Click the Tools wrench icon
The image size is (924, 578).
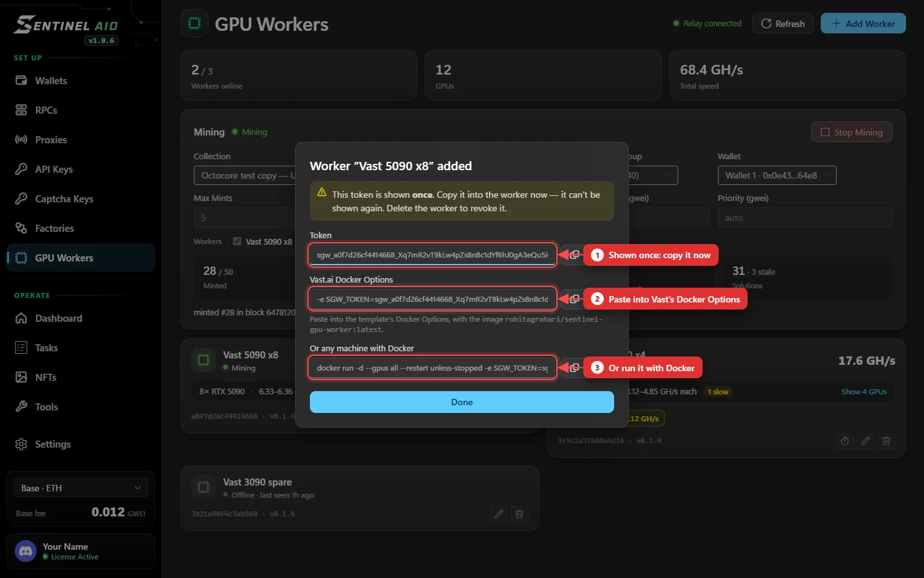pos(21,407)
